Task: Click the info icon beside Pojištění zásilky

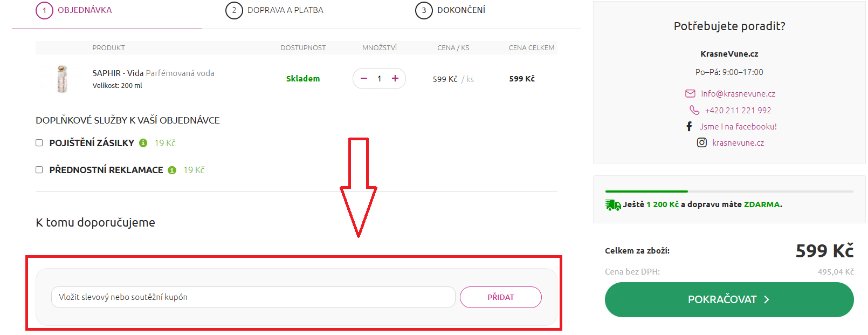Action: click(x=143, y=143)
